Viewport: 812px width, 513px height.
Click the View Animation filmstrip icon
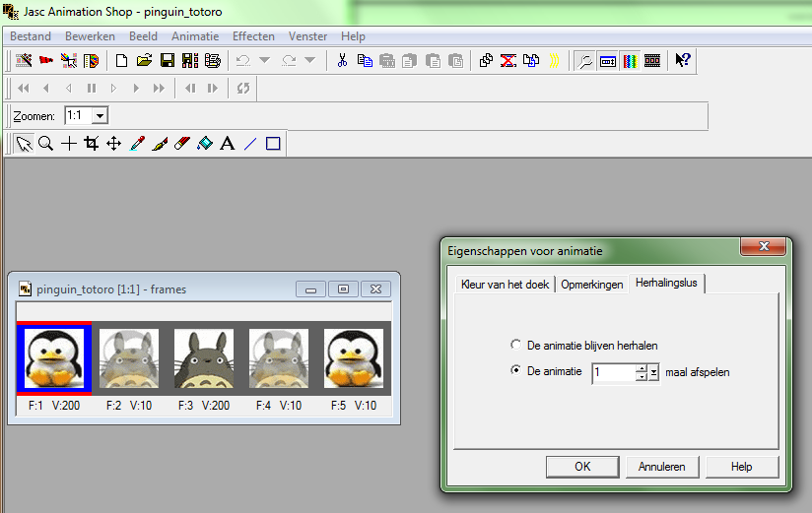pos(652,61)
